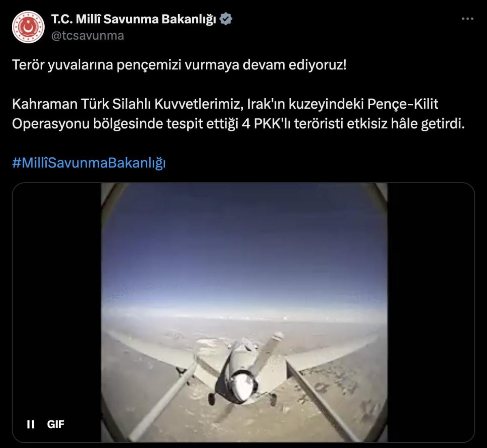This screenshot has width=487, height=448.
Task: Open the drone GIF in full view
Action: click(243, 312)
